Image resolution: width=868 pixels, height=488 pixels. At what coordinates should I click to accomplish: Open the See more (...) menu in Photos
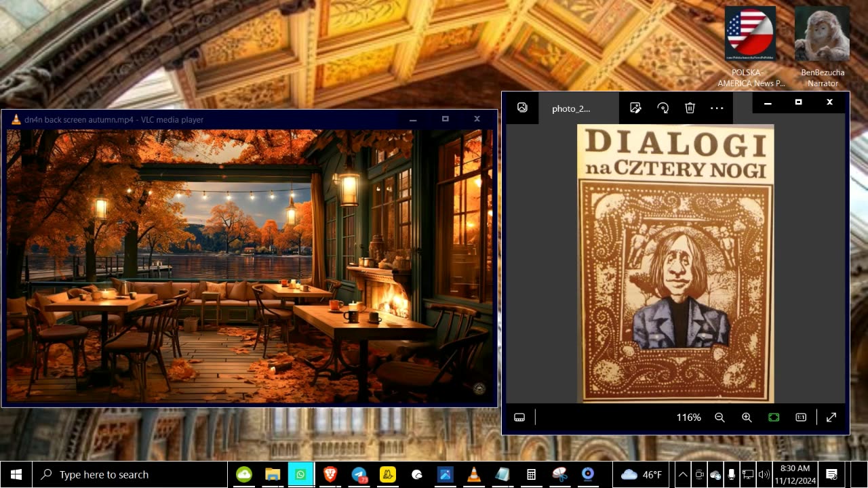pos(717,108)
